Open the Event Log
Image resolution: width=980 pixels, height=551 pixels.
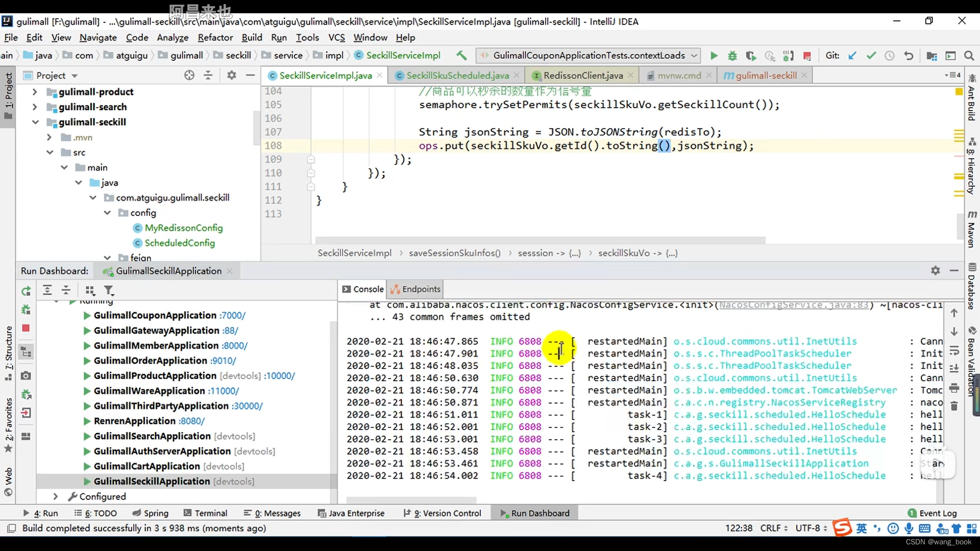coord(933,513)
